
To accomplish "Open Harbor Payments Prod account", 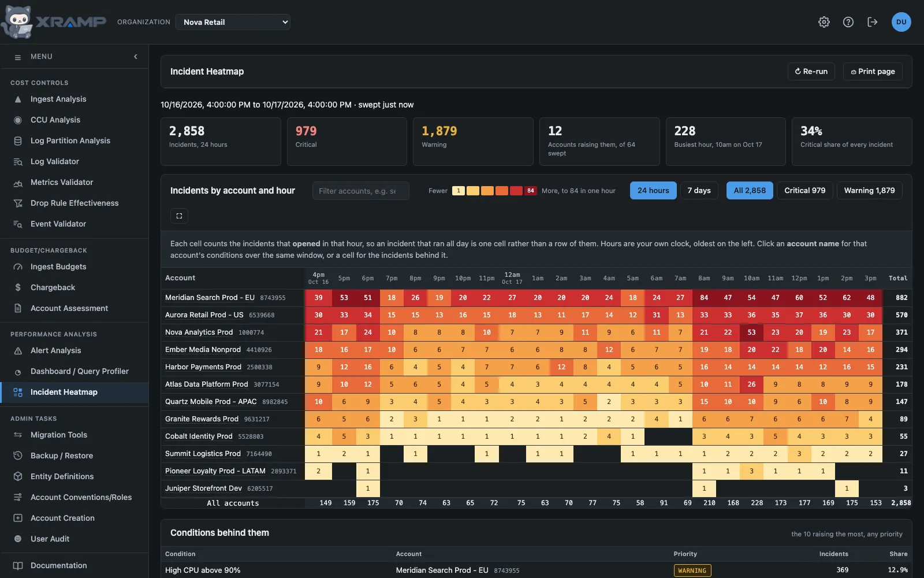I will point(203,367).
